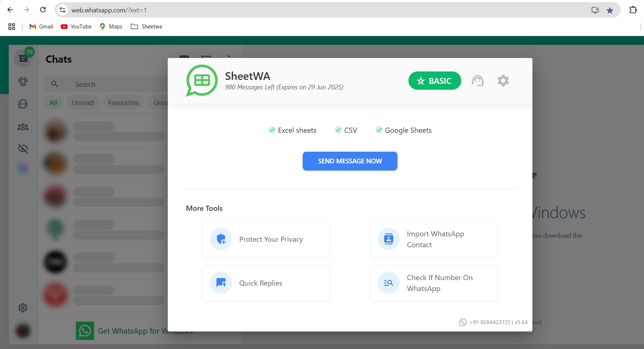Go back in the browser
644x349 pixels.
10,10
